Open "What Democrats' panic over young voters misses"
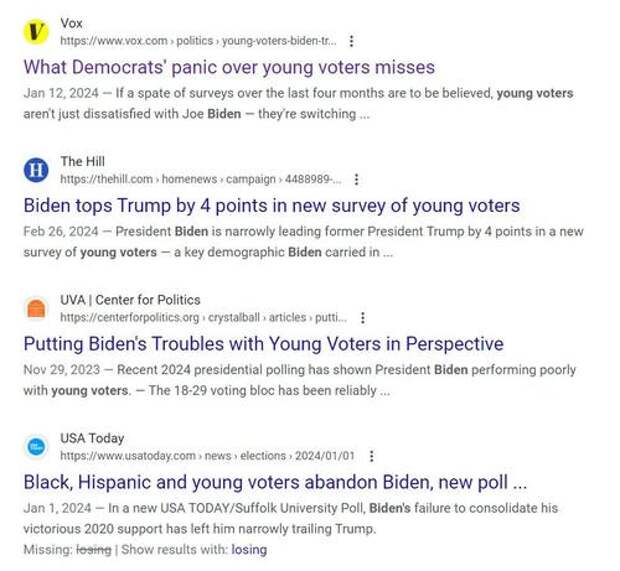Screen dimensions: 620x571 [229, 67]
